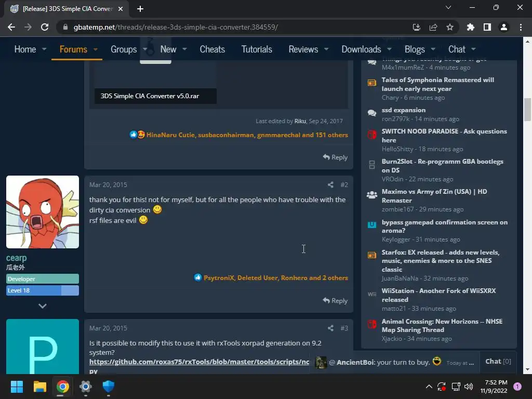The height and width of the screenshot is (399, 532).
Task: Click the group icon beside Maximo vs Army of Zin
Action: (372, 195)
